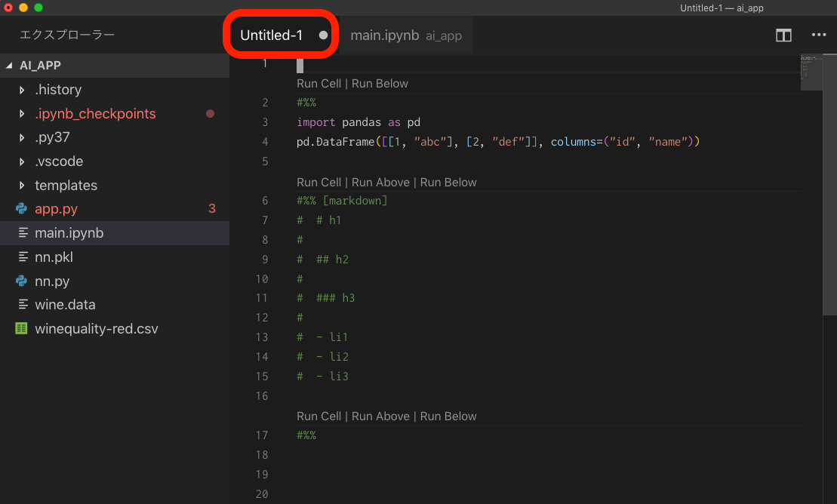This screenshot has height=504, width=837.
Task: Click the unsaved dot on Untitled-1 tab
Action: point(323,34)
